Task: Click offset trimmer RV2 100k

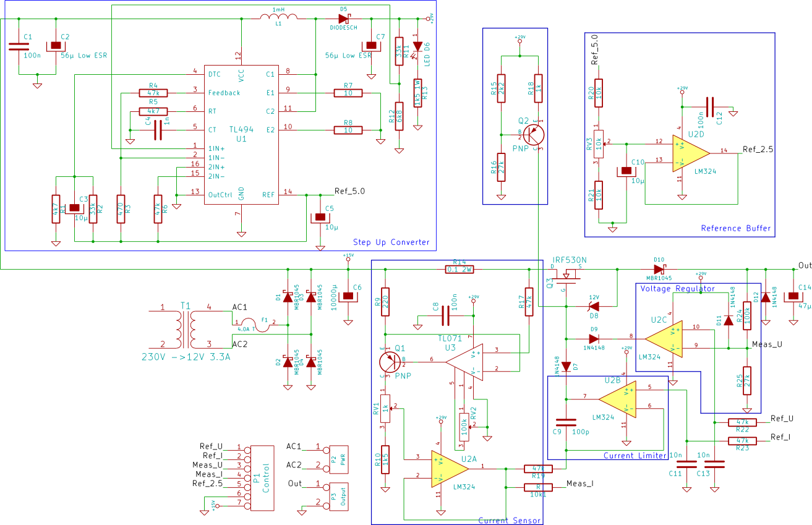Action: [463, 427]
